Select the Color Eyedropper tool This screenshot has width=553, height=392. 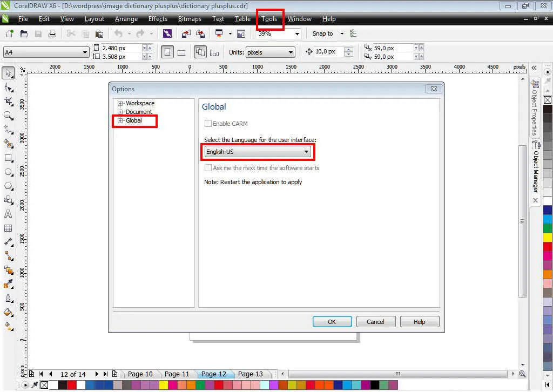point(8,284)
